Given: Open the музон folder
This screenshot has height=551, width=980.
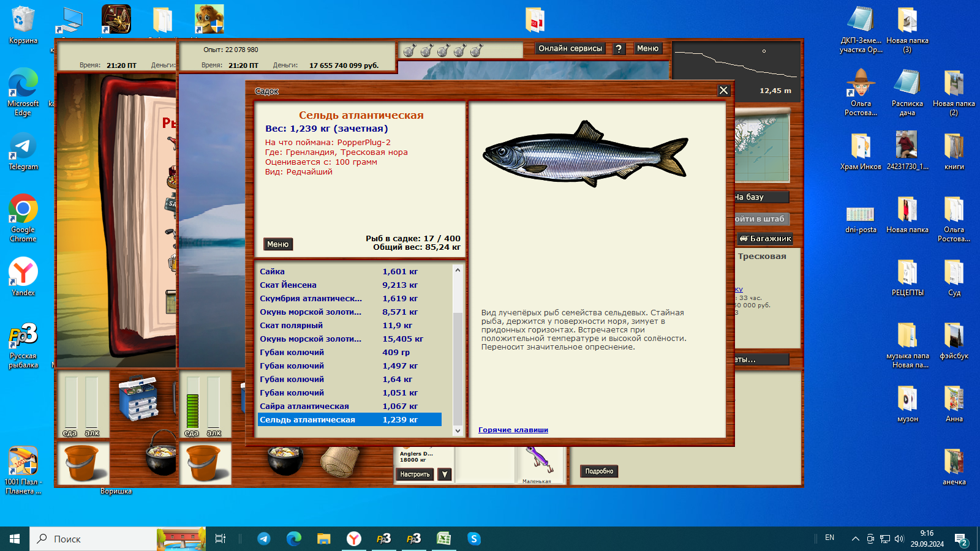Looking at the screenshot, I should tap(907, 403).
